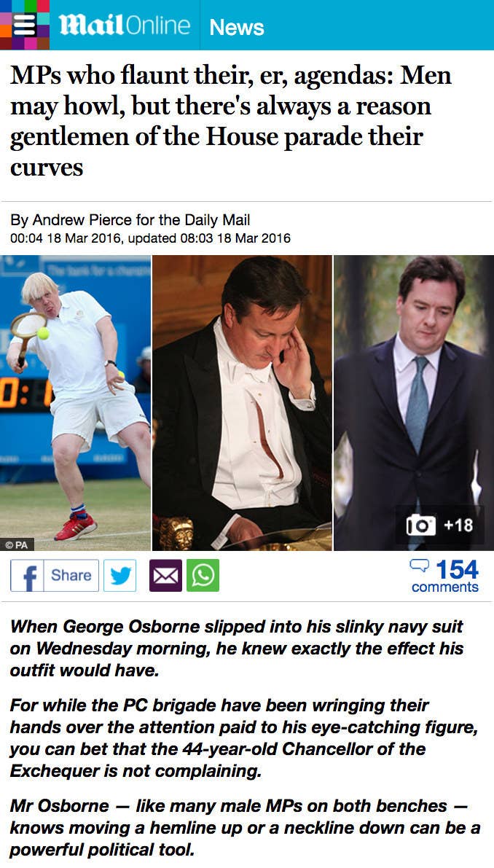The width and height of the screenshot is (494, 868).
Task: Click the © PA photo credit
Action: pyautogui.click(x=17, y=544)
